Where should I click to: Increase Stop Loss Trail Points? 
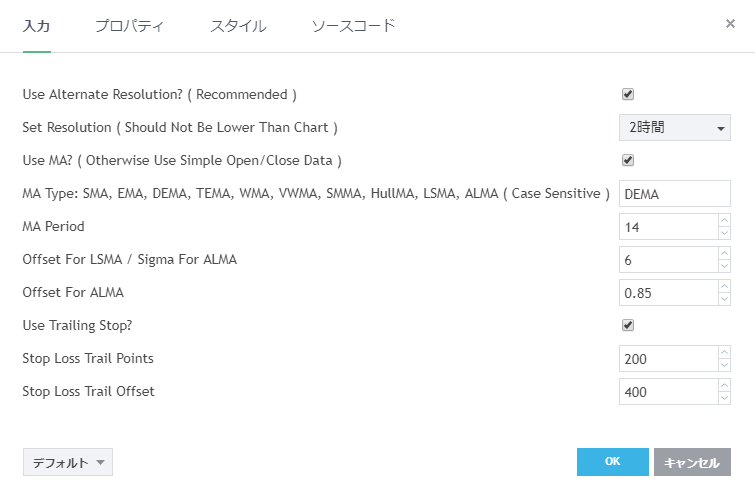(x=724, y=353)
